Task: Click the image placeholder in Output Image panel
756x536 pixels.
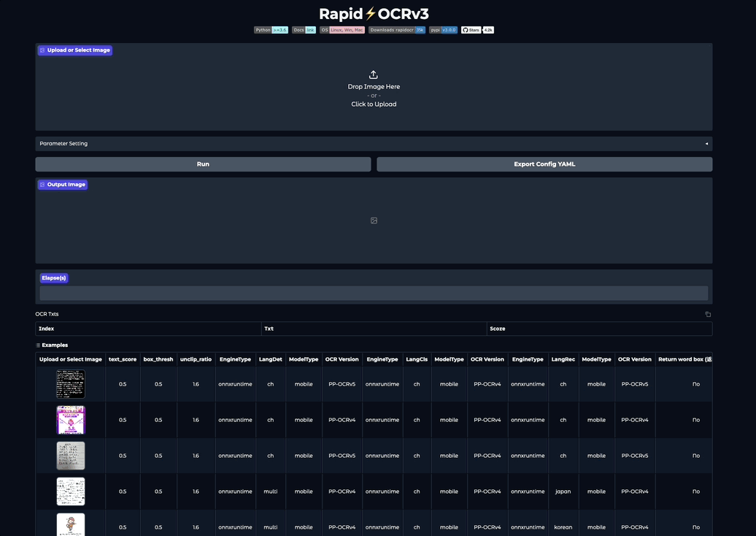Action: pyautogui.click(x=374, y=220)
